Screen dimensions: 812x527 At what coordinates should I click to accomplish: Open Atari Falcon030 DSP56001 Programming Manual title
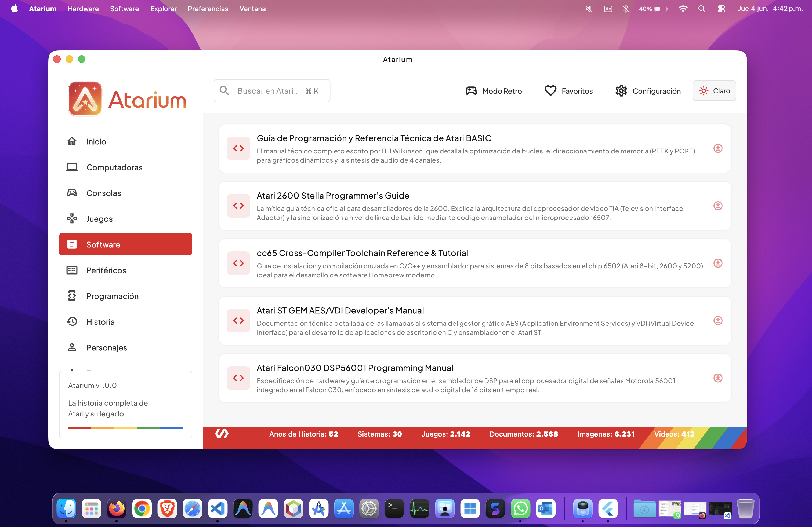point(355,368)
